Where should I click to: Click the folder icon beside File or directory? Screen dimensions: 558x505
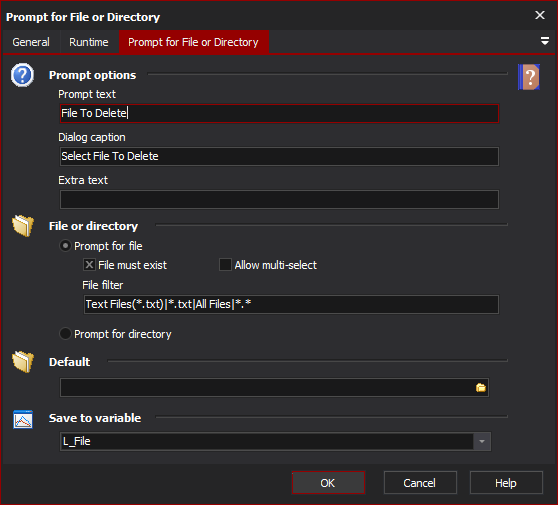(x=23, y=226)
